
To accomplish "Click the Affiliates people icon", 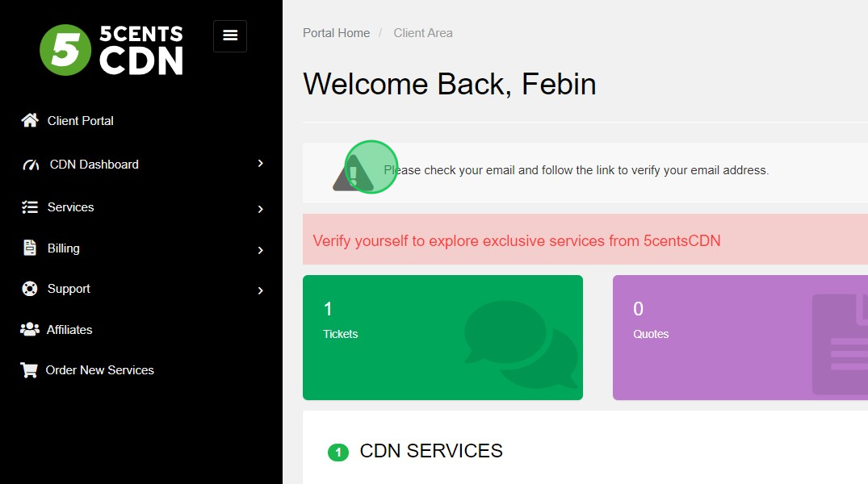I will coord(30,329).
